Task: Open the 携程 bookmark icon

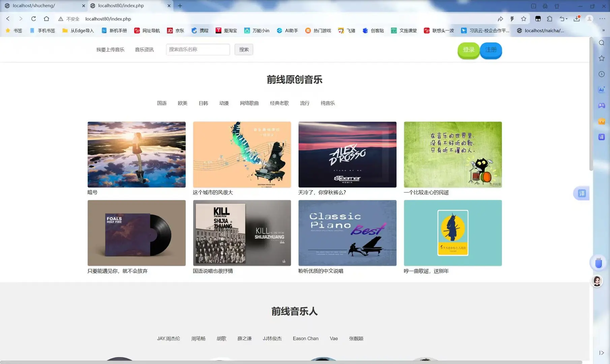Action: click(x=194, y=30)
